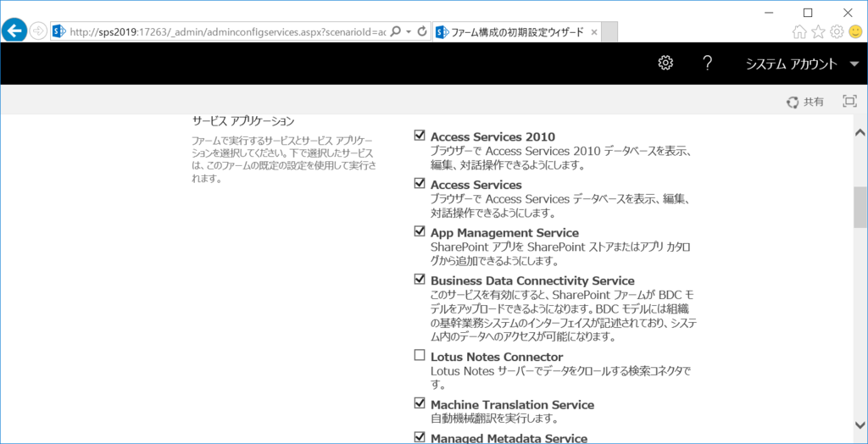Click the SharePoint site icon in address bar

click(59, 31)
